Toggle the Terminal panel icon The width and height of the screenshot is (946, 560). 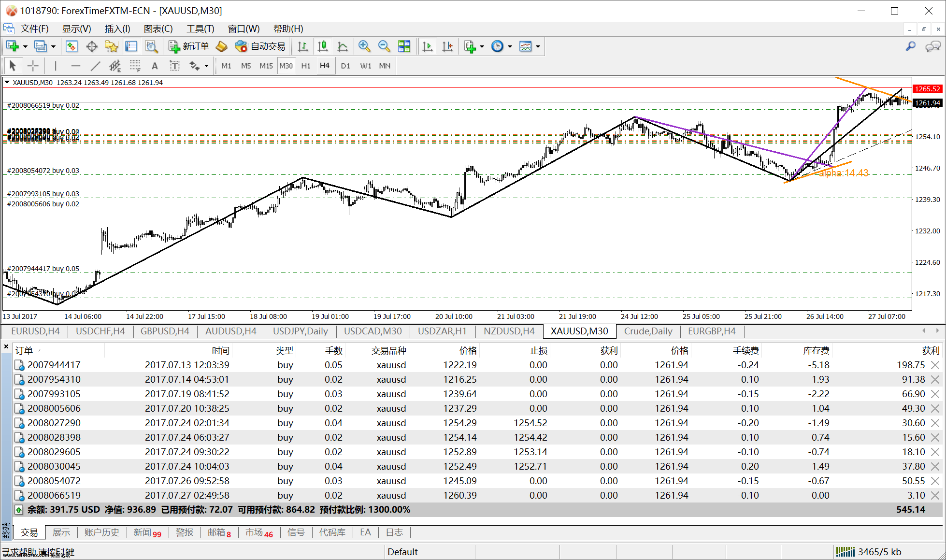(131, 46)
